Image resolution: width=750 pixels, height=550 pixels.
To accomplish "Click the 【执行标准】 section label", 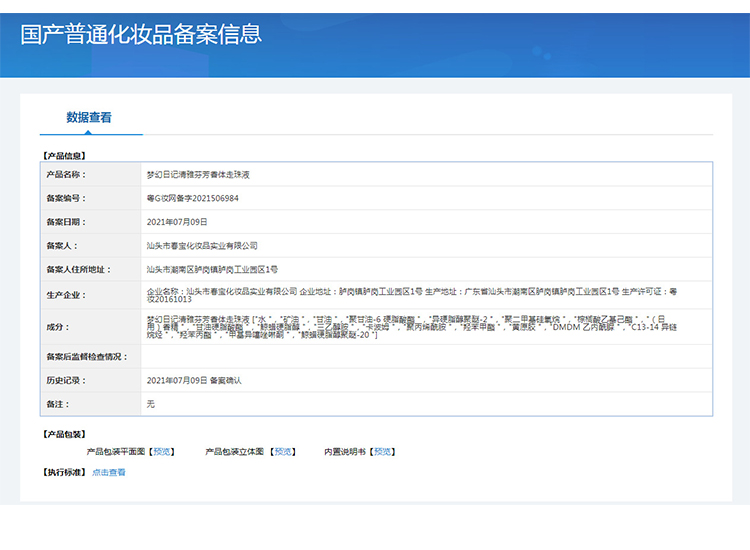I will click(x=64, y=472).
